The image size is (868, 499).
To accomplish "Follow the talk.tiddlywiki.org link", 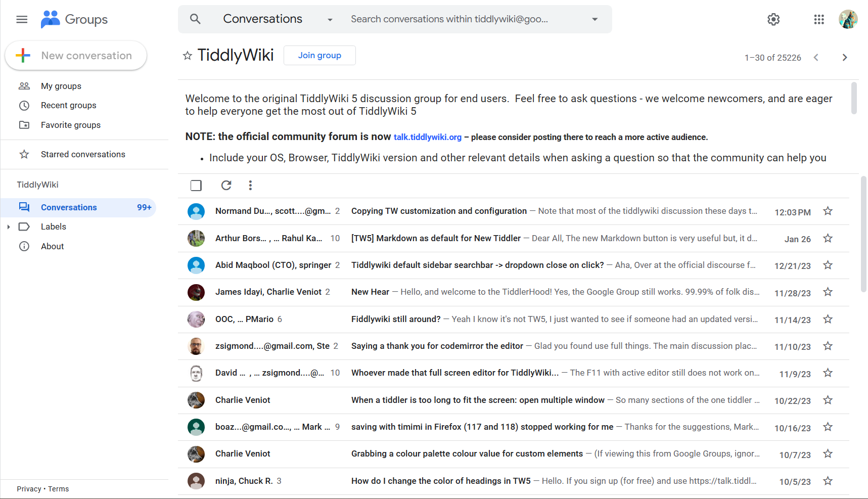I will pos(427,137).
